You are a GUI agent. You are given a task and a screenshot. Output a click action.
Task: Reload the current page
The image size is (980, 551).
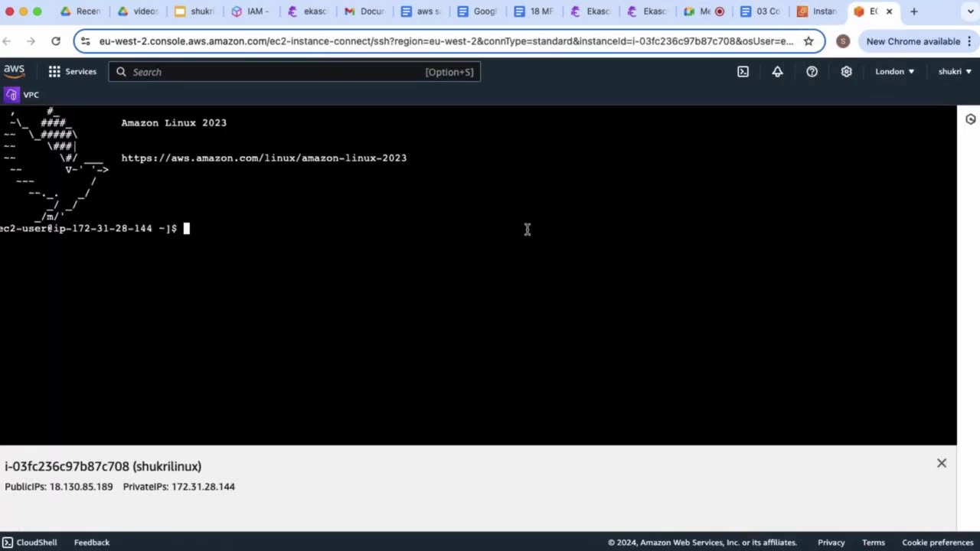point(56,41)
